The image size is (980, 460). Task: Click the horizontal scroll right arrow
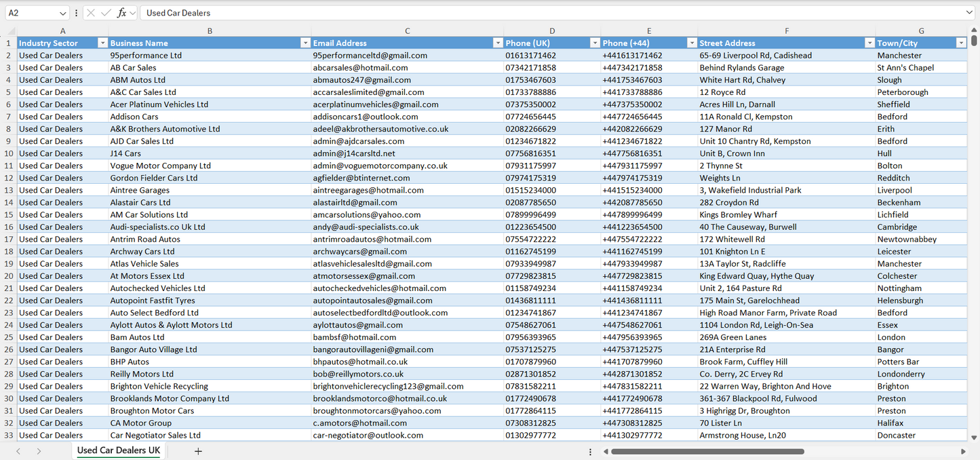tap(963, 451)
